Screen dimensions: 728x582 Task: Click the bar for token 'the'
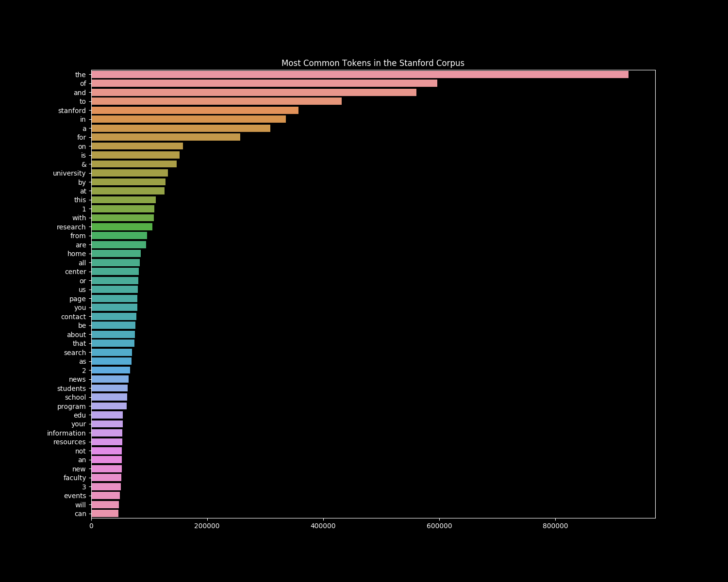[360, 75]
